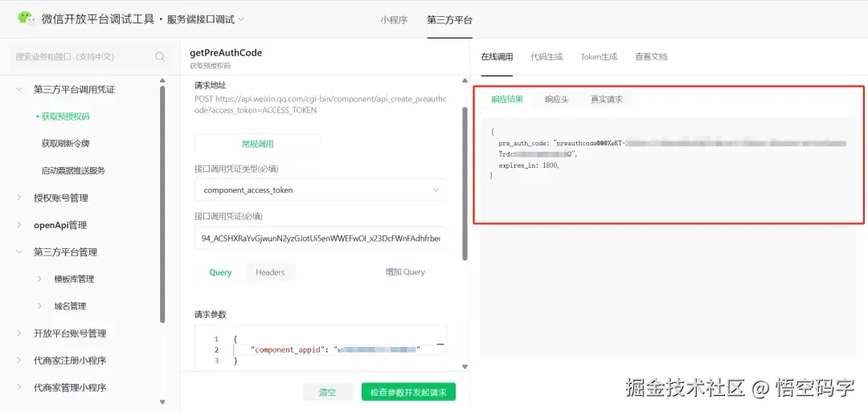Image resolution: width=868 pixels, height=412 pixels.
Task: Click the request panel scrollbar up arrow
Action: [x=465, y=81]
